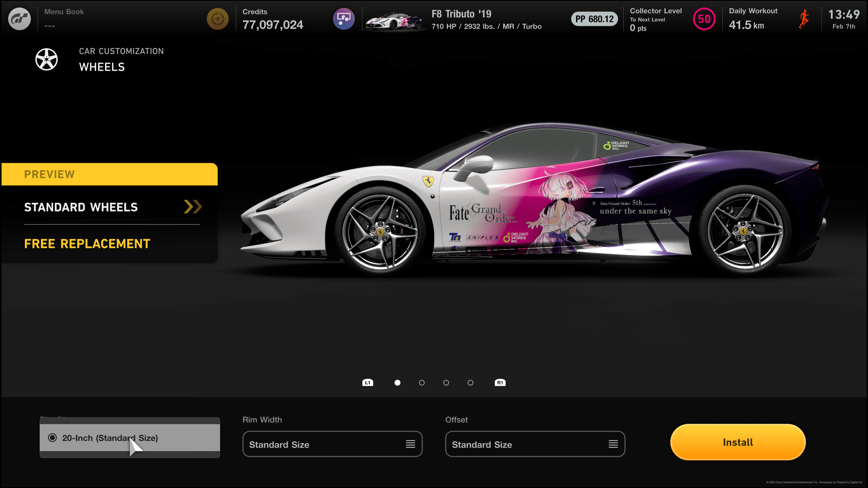Open the purple showcase icon

pyautogui.click(x=344, y=19)
